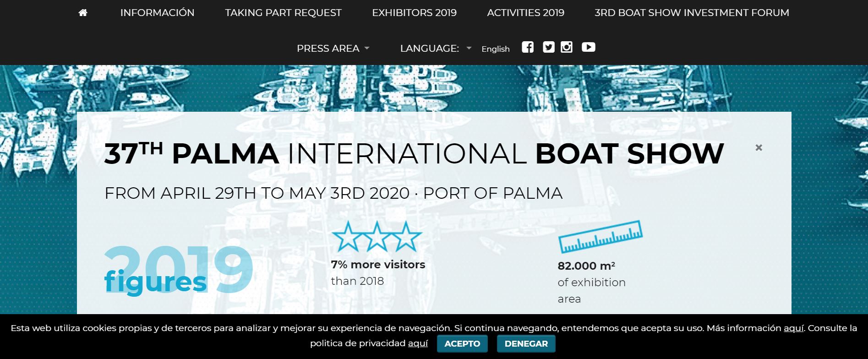The height and width of the screenshot is (359, 868).
Task: Close the boat show info panel
Action: tap(759, 147)
